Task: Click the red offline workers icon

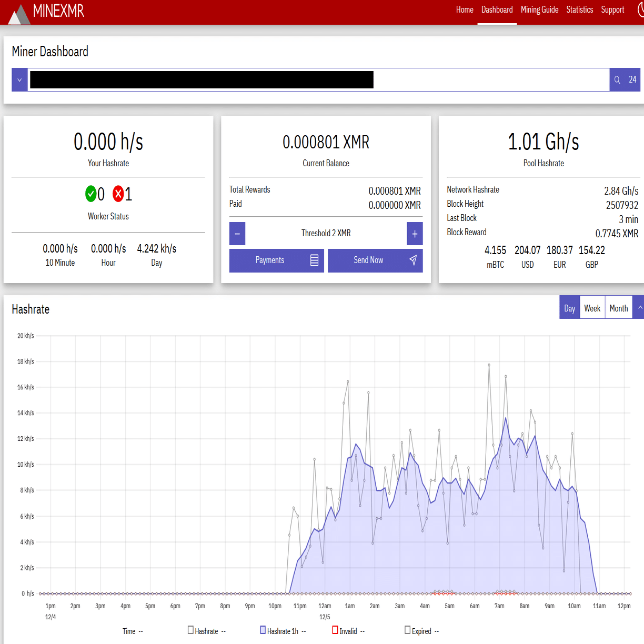Action: [118, 194]
